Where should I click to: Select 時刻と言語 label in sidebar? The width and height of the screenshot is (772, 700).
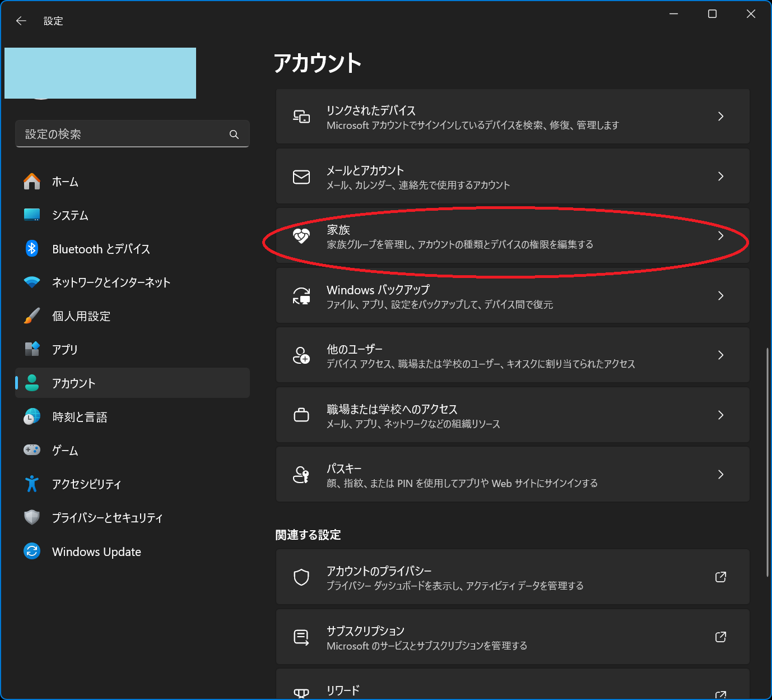pos(80,417)
